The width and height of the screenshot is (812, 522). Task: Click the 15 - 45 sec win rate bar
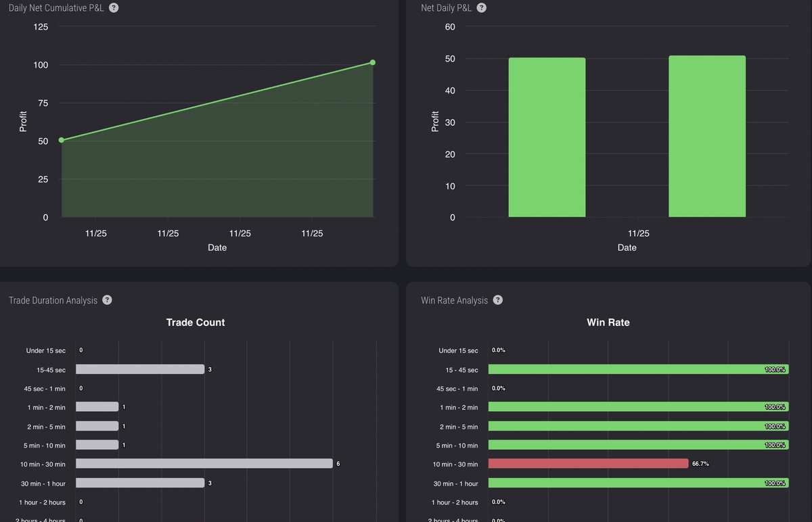[638, 369]
